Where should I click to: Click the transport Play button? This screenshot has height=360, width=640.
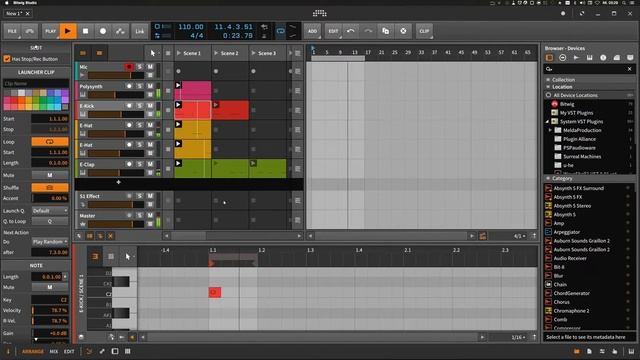click(x=68, y=31)
